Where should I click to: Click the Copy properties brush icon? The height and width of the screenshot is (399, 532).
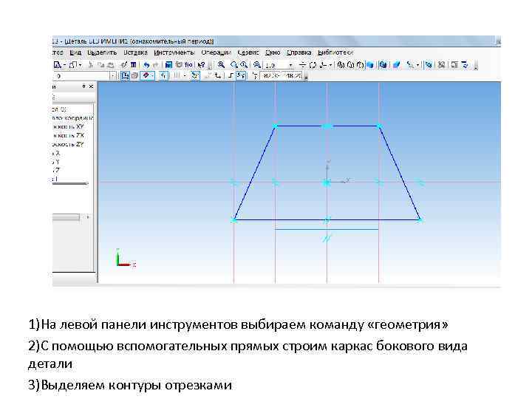click(x=124, y=65)
